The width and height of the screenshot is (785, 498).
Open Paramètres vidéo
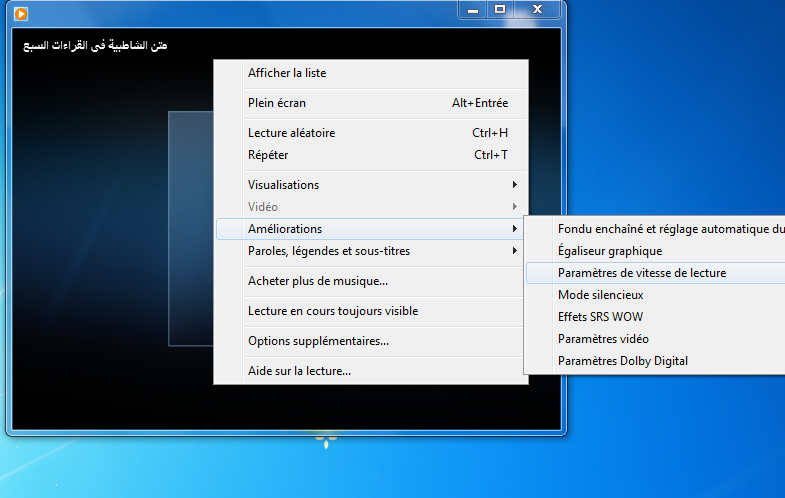click(x=656, y=339)
